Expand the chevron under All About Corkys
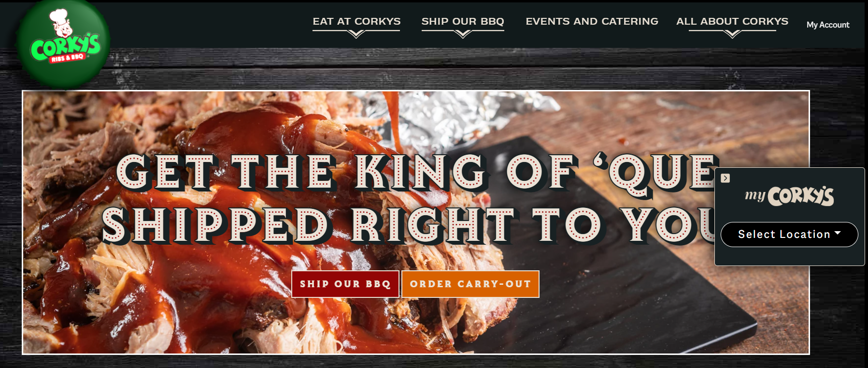Screen dimensions: 868x368 [x=732, y=34]
